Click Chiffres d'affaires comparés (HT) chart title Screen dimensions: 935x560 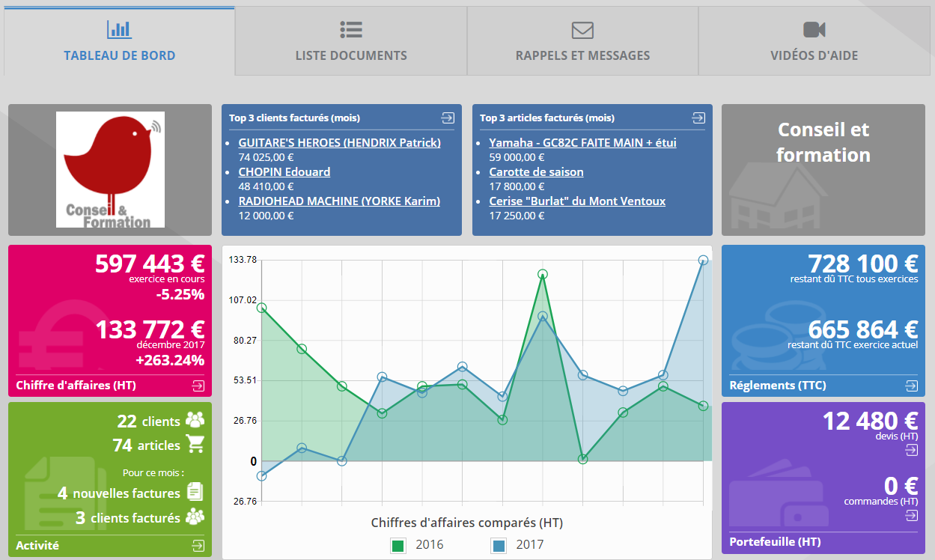[467, 522]
